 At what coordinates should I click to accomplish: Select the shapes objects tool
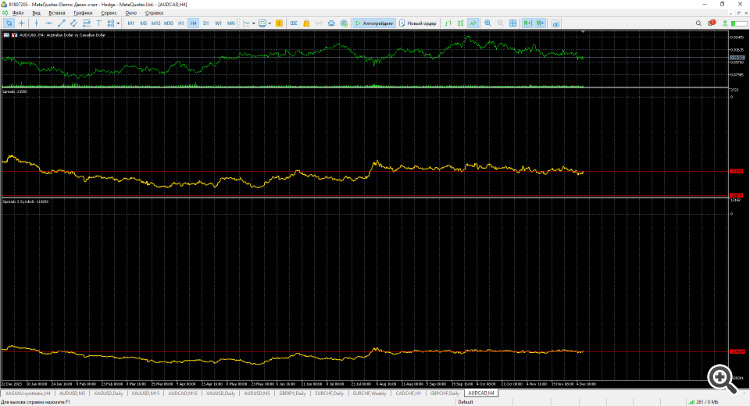tap(110, 23)
